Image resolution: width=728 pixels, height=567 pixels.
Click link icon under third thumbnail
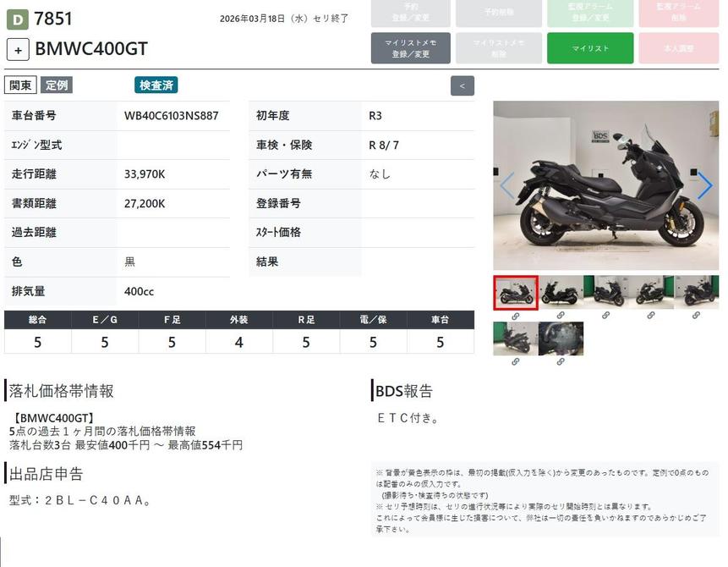[605, 316]
